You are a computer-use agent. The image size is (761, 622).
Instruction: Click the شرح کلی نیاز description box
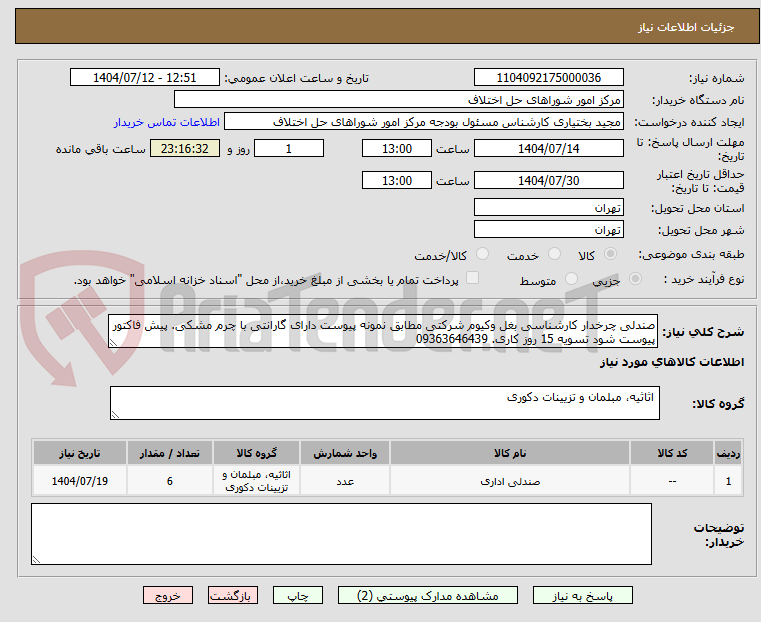click(383, 331)
